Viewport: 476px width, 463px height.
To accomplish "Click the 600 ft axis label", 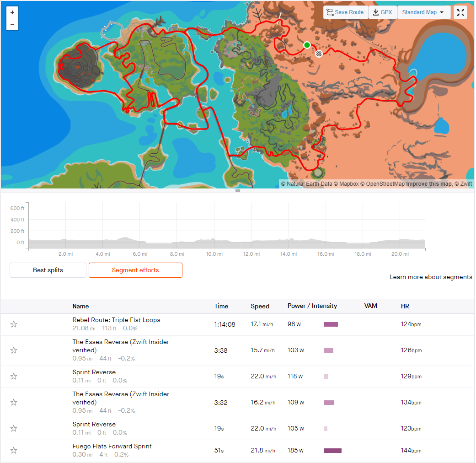I will pos(17,208).
